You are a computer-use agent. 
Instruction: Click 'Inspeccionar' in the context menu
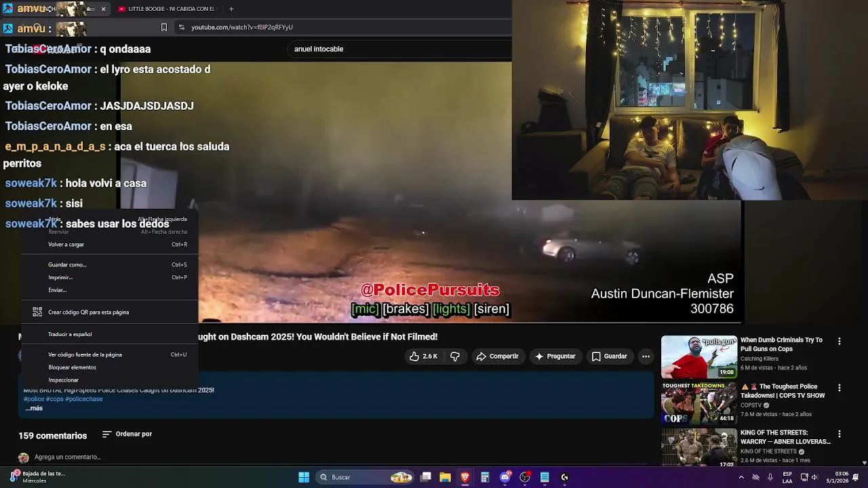(109, 380)
